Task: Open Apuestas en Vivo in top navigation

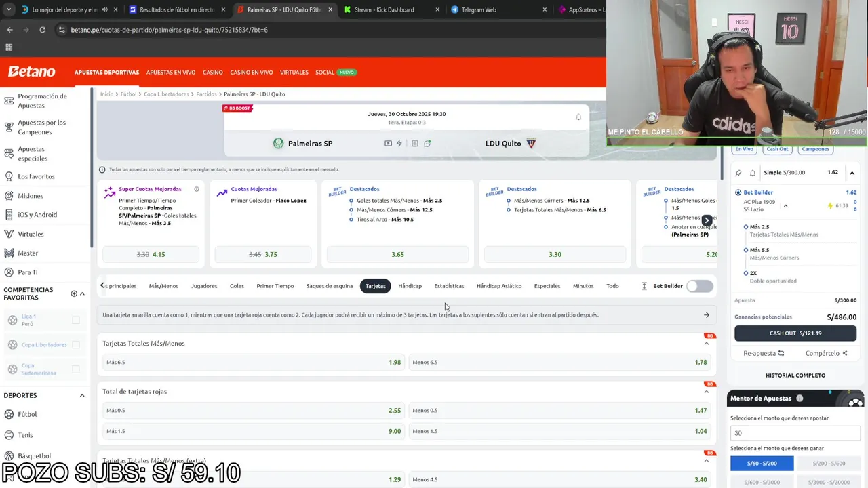Action: (x=171, y=73)
